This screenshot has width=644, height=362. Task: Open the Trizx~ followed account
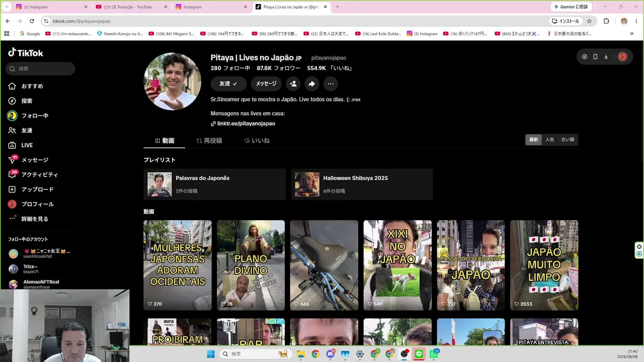(39, 269)
